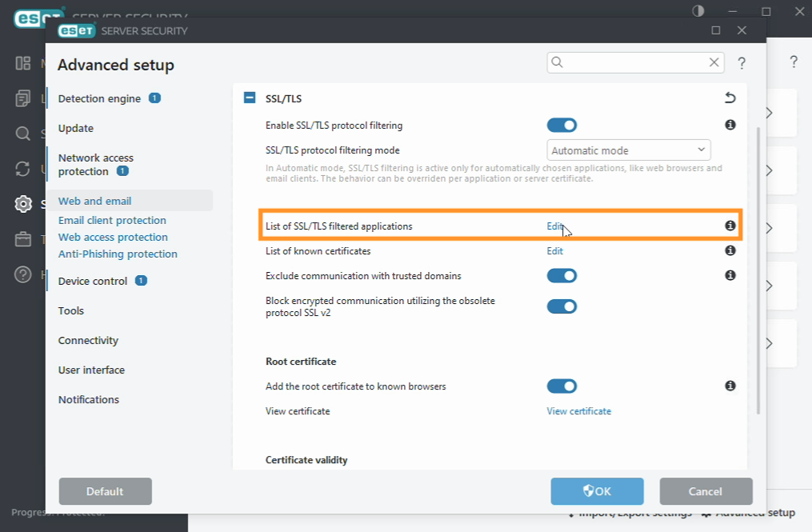Select Connectivity in the sidebar
Screen dimensions: 812x532
(x=88, y=340)
